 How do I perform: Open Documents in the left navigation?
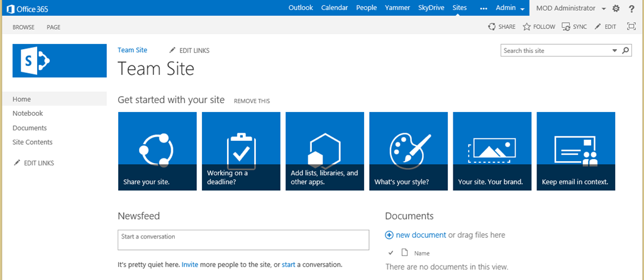[30, 128]
